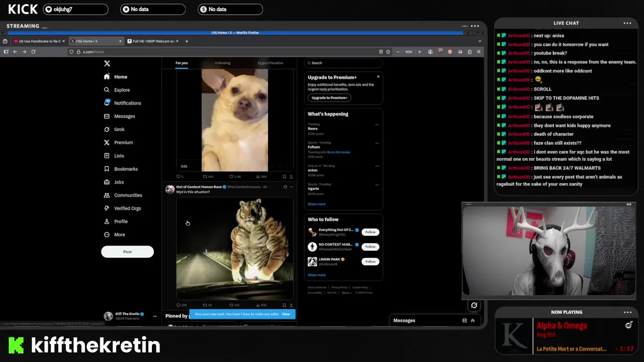
Task: Open the more menu on the tiger post
Action: click(291, 187)
